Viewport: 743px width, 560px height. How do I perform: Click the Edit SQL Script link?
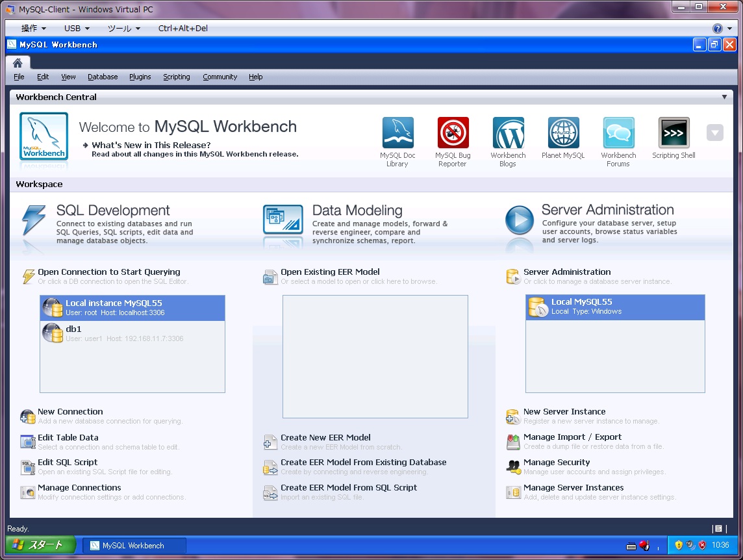click(x=68, y=463)
